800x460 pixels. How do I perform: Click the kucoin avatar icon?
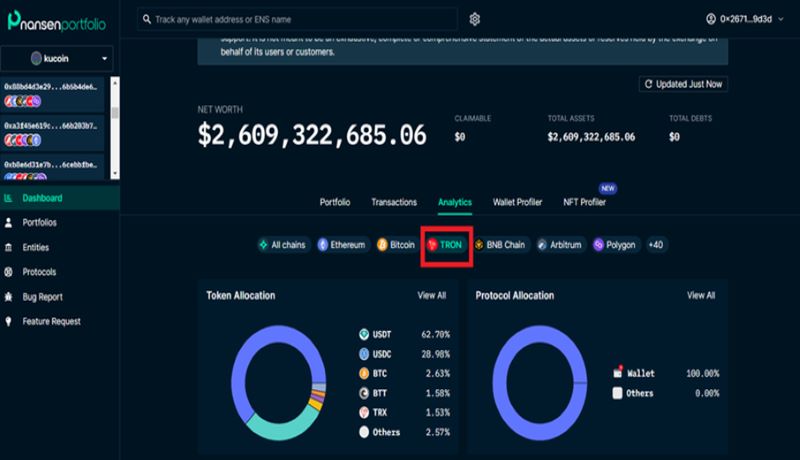click(x=36, y=58)
